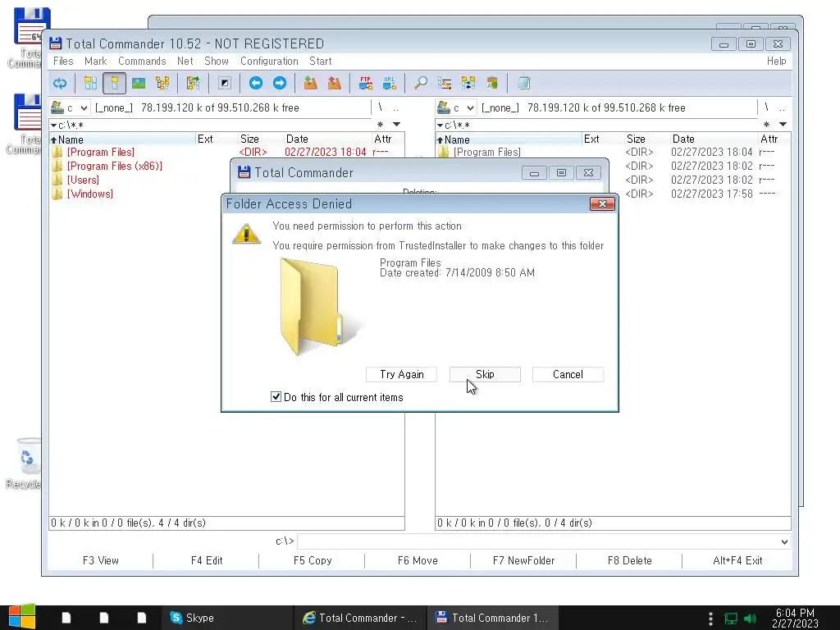Screen dimensions: 840x630
Task: Go forward with blue right arrow
Action: (x=280, y=83)
